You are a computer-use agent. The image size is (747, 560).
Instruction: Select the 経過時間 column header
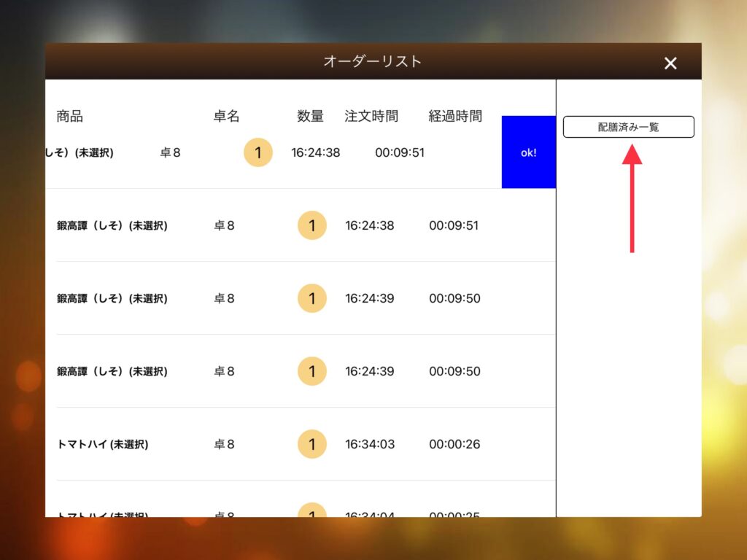(x=455, y=116)
